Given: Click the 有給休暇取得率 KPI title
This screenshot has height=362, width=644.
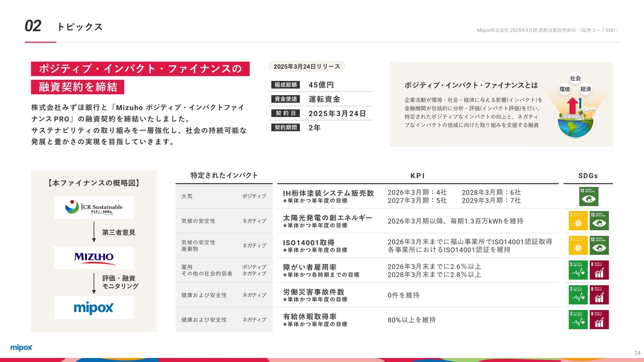Looking at the screenshot, I should [310, 316].
